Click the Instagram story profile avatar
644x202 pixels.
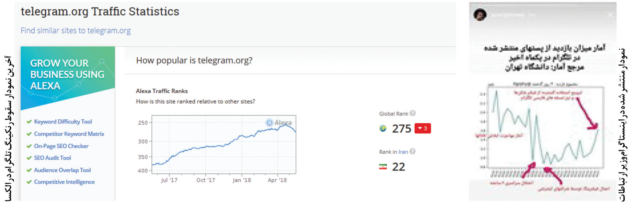(480, 15)
